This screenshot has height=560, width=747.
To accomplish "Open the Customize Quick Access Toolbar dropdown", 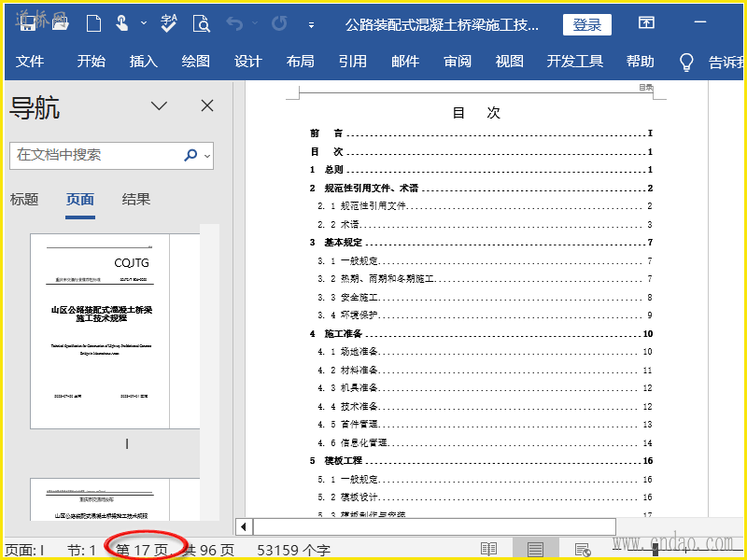I will [x=311, y=25].
